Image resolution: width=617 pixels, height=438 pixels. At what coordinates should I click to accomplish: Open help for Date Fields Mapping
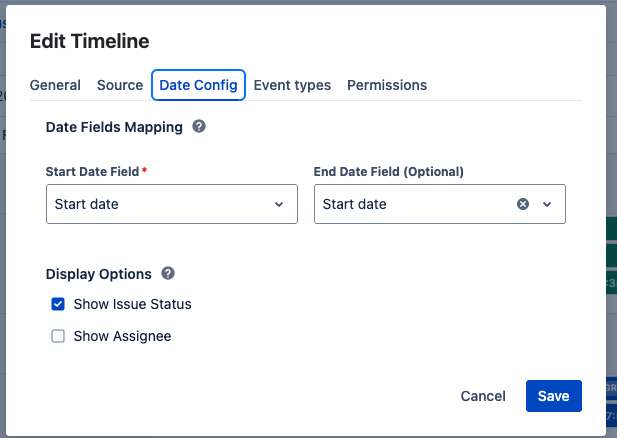(199, 127)
